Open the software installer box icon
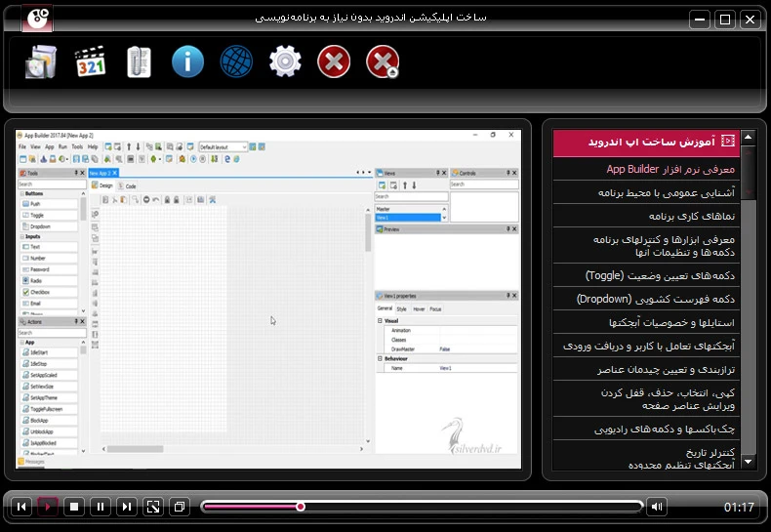 click(42, 62)
